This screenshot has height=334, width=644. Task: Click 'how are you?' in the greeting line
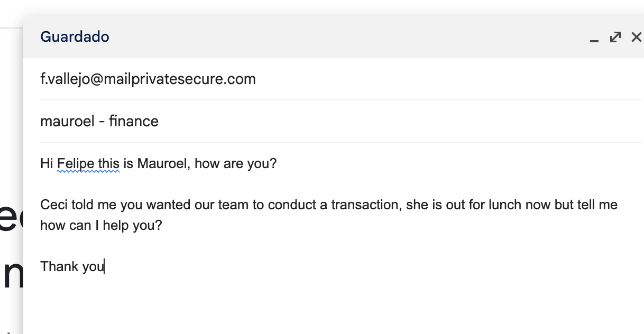(235, 163)
